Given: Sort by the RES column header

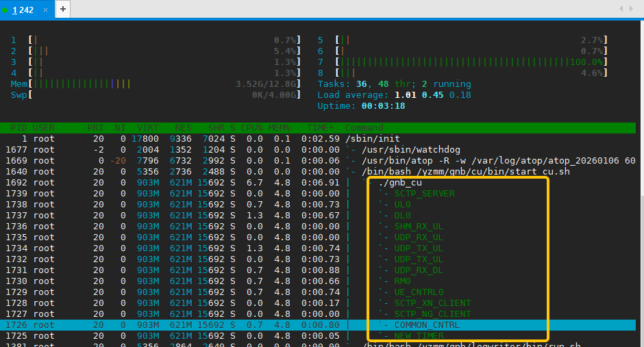Looking at the screenshot, I should tap(183, 128).
